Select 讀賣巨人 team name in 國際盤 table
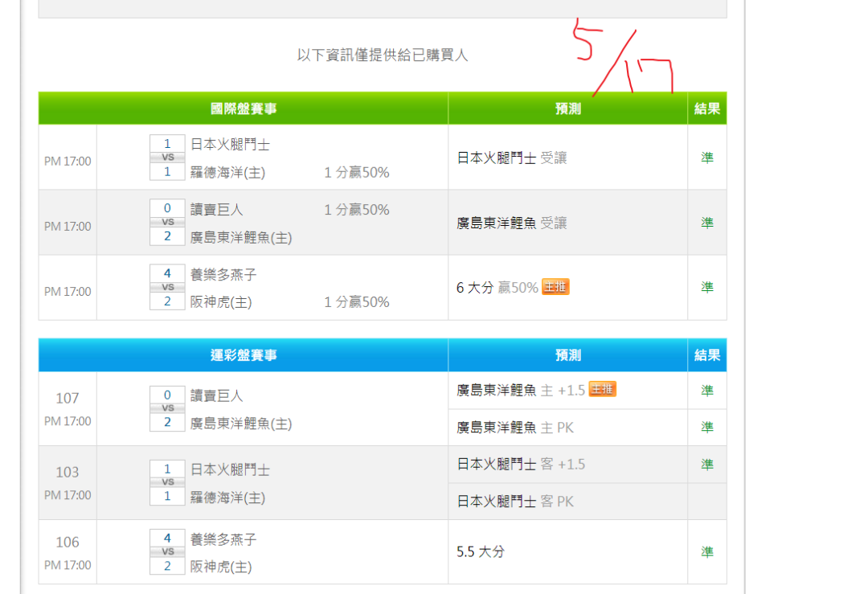 [217, 209]
